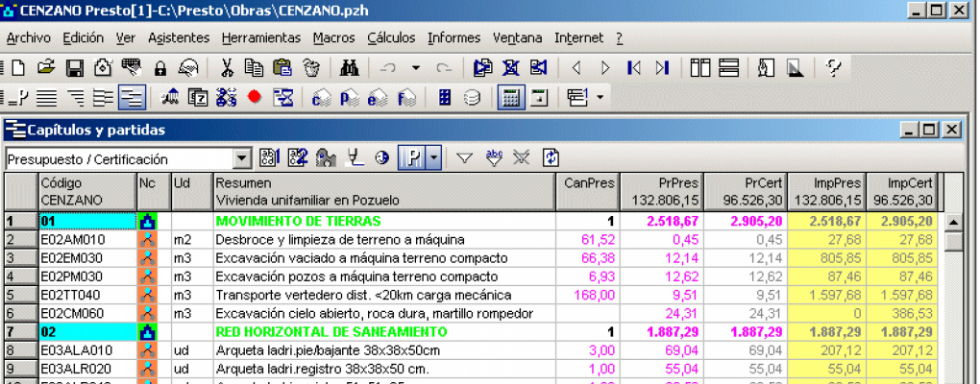Cut with the scissors icon

tap(227, 67)
